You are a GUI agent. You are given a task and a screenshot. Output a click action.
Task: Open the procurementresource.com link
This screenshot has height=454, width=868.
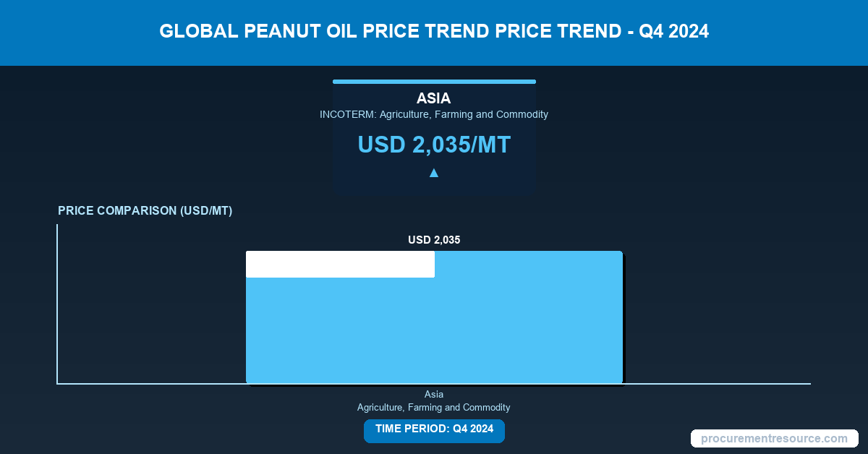774,438
